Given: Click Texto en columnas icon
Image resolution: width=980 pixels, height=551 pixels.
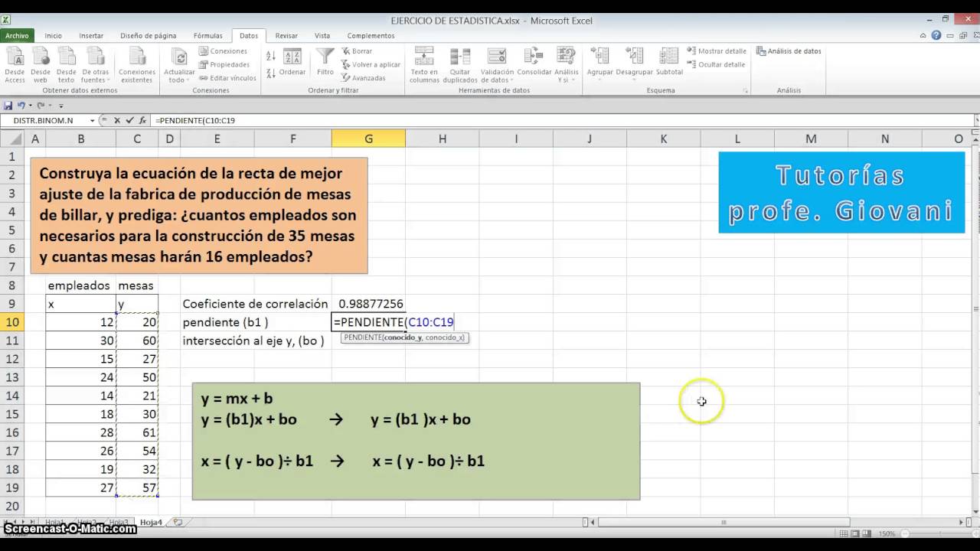Looking at the screenshot, I should [x=424, y=65].
